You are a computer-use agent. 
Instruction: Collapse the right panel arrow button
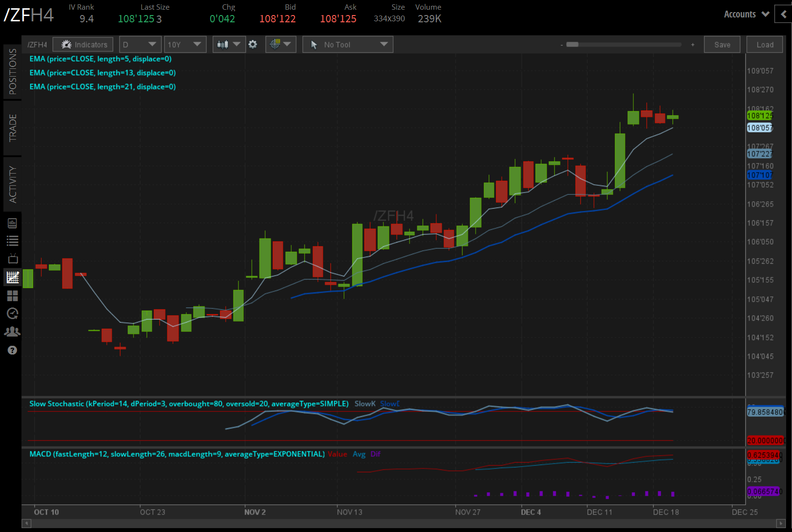[783, 14]
